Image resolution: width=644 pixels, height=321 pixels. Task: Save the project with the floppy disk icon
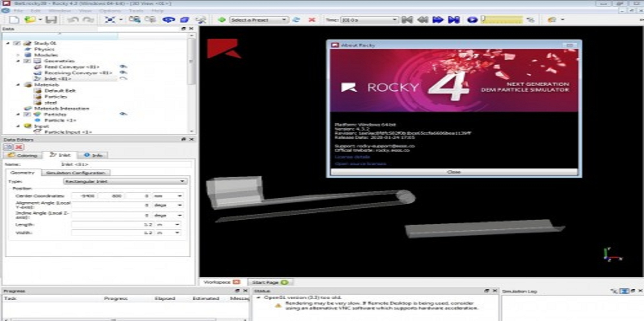click(51, 20)
